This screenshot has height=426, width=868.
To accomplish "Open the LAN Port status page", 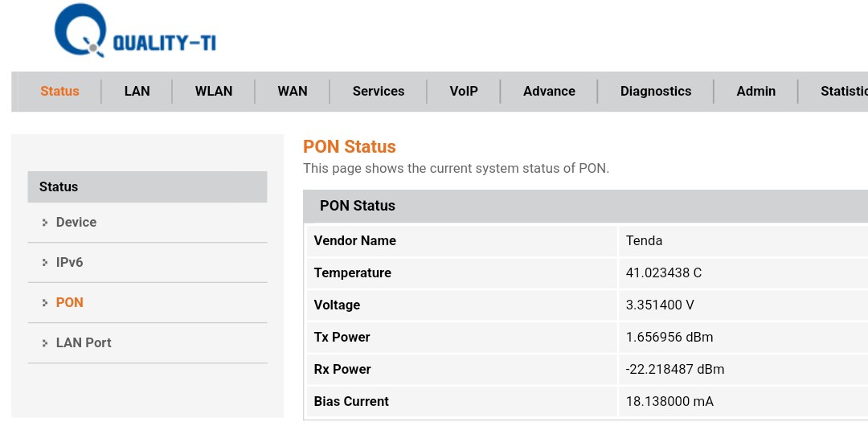I will [84, 343].
